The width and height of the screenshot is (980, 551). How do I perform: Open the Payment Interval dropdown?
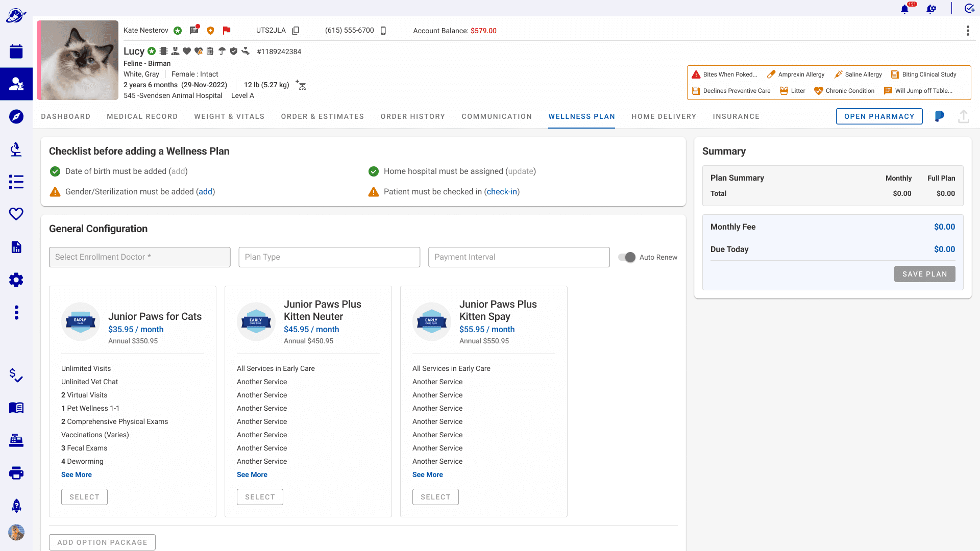point(519,257)
